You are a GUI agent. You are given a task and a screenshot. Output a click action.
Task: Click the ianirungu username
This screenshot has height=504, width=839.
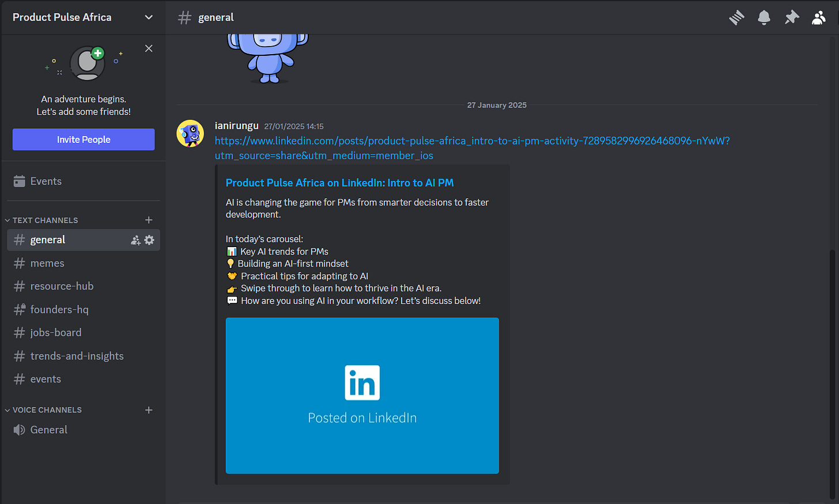point(236,126)
